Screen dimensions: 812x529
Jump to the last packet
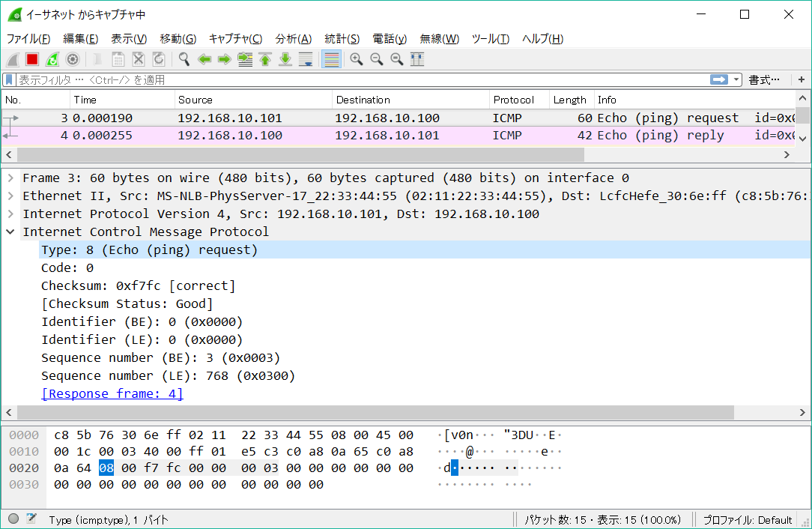285,58
